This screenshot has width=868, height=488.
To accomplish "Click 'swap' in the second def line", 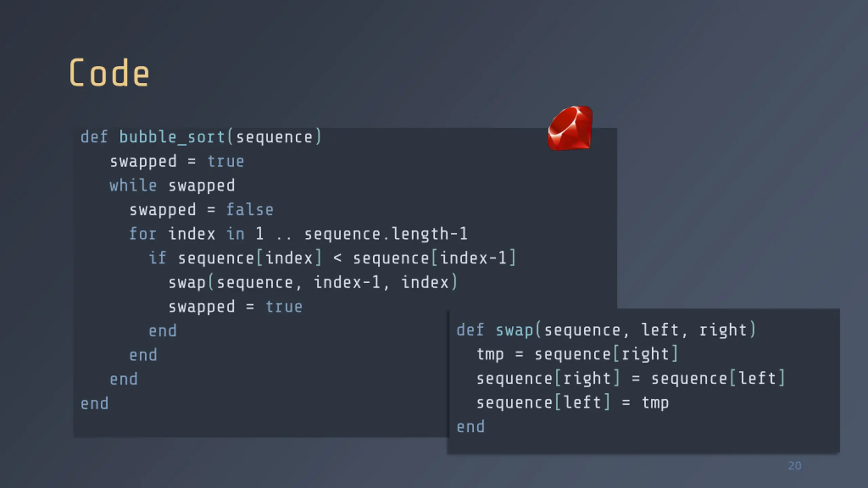I will click(514, 330).
